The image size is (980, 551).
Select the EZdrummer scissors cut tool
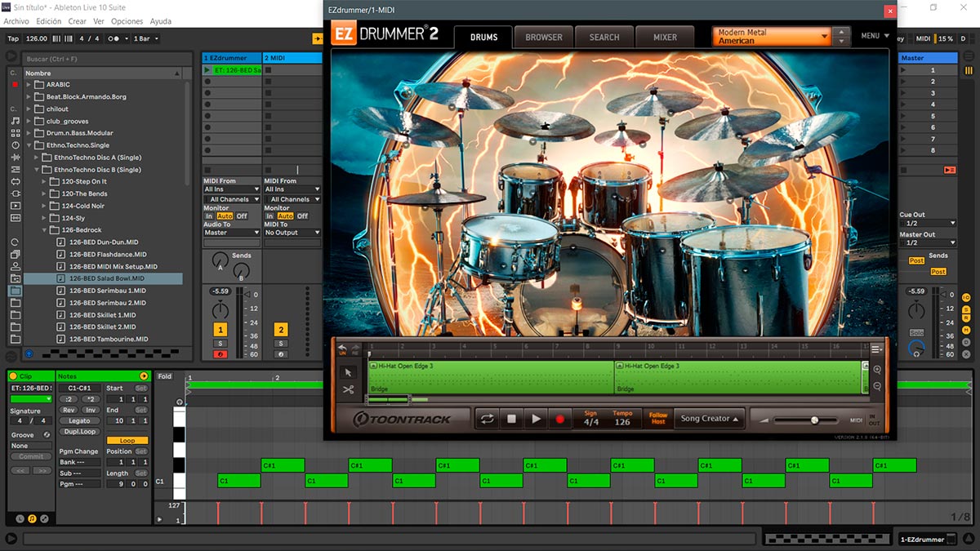point(349,389)
